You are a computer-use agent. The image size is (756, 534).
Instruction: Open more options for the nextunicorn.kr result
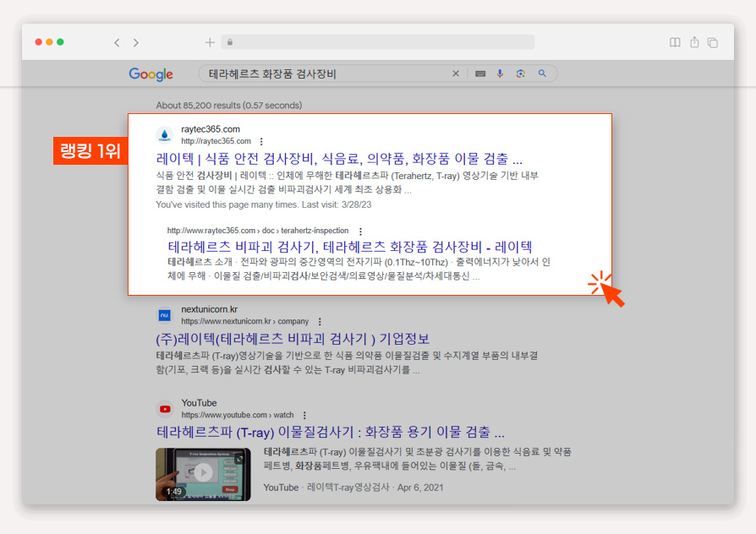coord(320,321)
